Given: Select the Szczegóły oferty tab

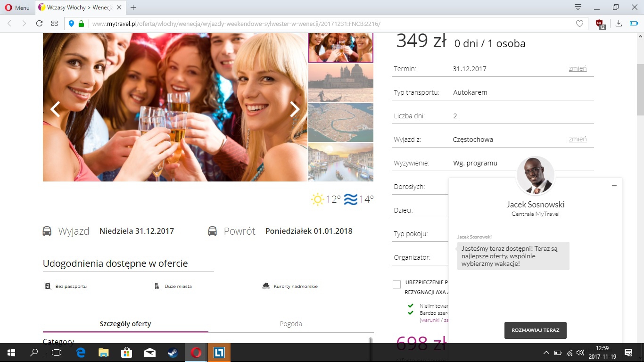Looking at the screenshot, I should pyautogui.click(x=125, y=324).
